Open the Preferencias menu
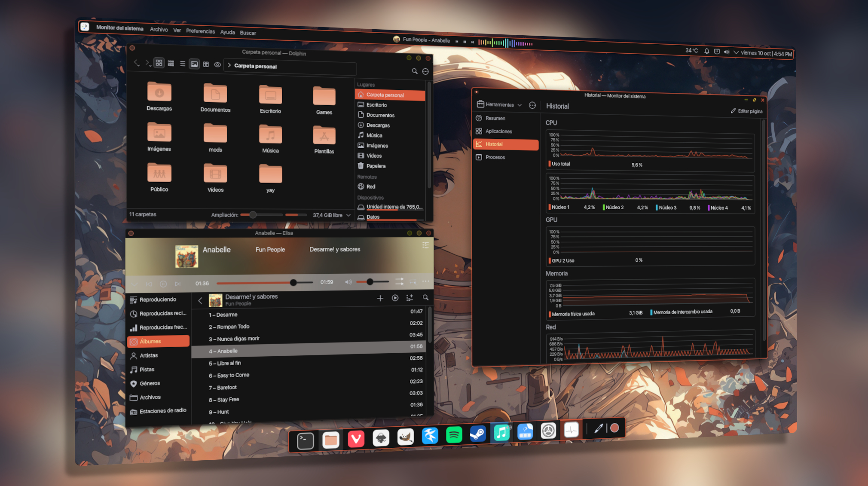 click(200, 31)
